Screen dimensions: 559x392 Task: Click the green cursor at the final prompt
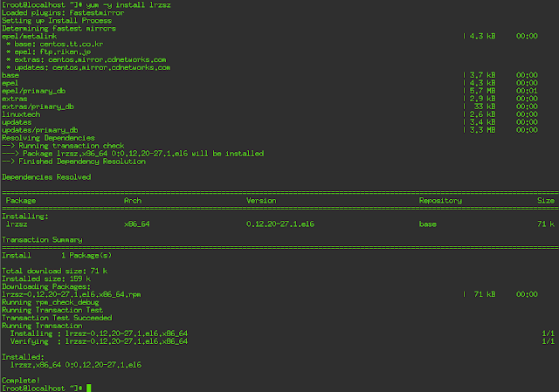89,387
